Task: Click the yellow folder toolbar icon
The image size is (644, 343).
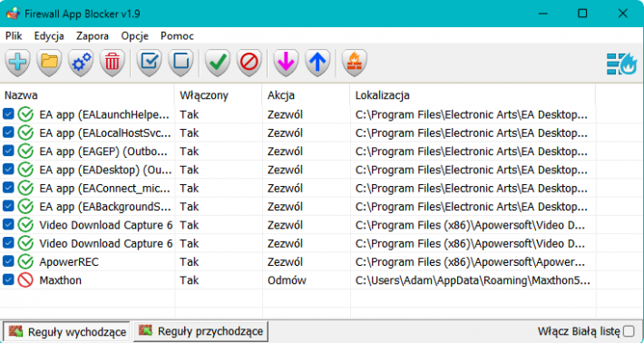Action: coord(49,63)
